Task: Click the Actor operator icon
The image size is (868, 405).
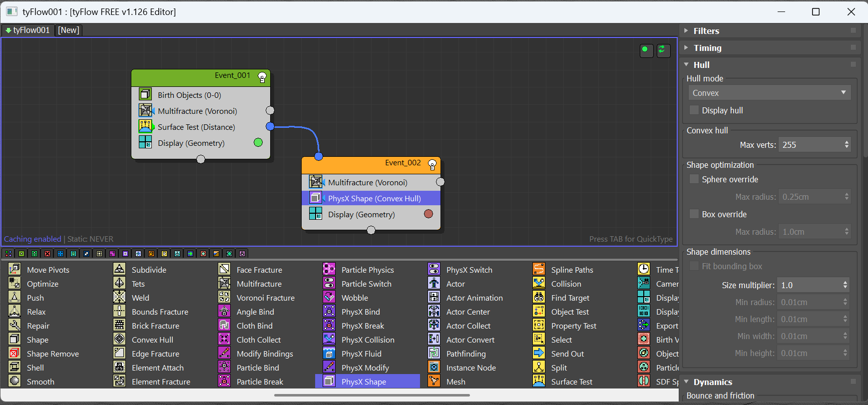Action: (434, 283)
